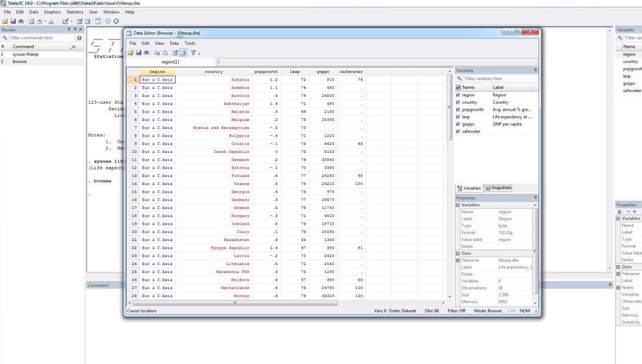Click Open folder icon in Data Editor toolbar

(130, 53)
